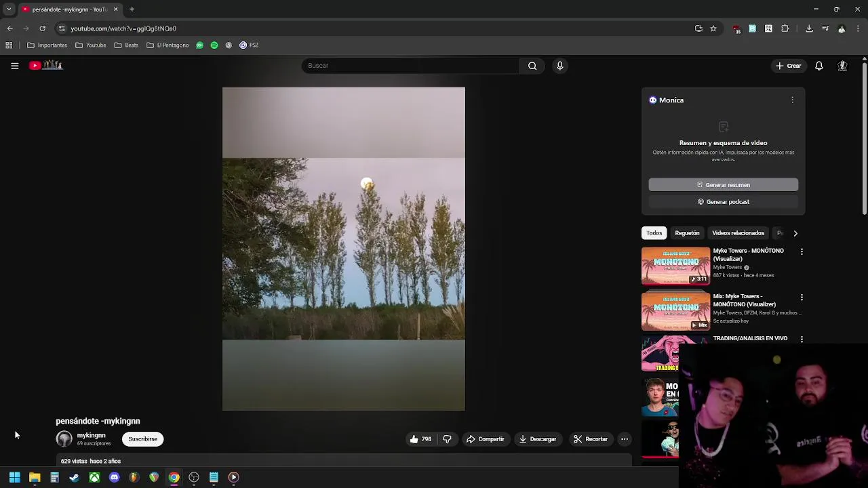Open a new browser tab

point(132,9)
